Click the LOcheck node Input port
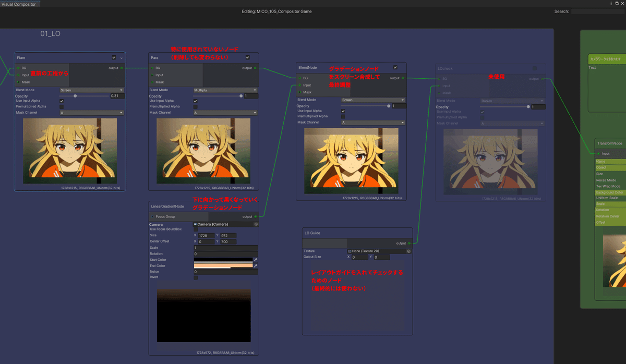The width and height of the screenshot is (626, 364). click(x=439, y=86)
